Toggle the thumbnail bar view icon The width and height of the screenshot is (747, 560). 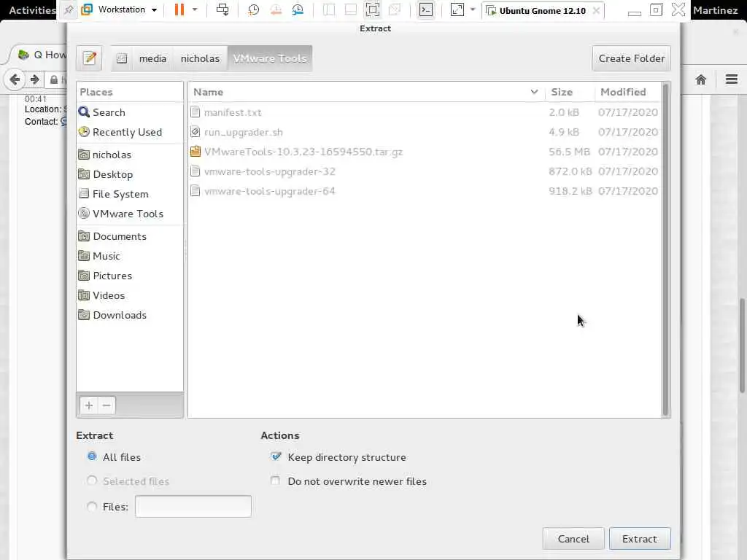pyautogui.click(x=351, y=9)
